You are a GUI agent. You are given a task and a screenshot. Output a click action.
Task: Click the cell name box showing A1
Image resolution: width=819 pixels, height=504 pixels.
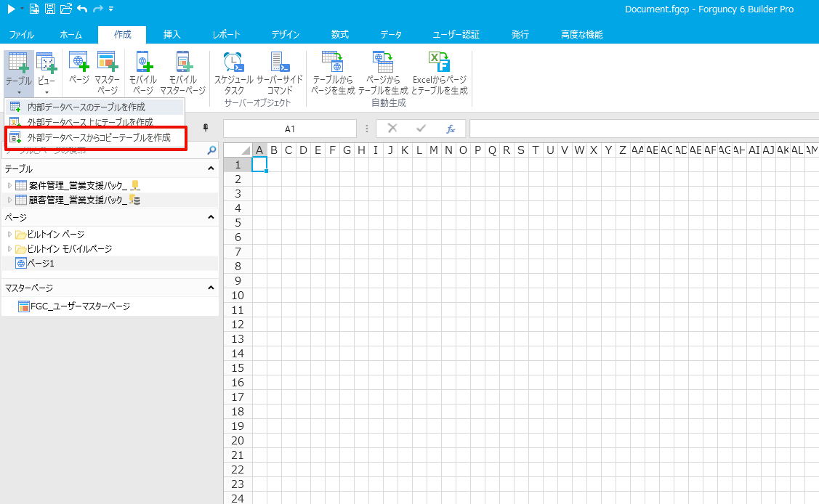(290, 129)
